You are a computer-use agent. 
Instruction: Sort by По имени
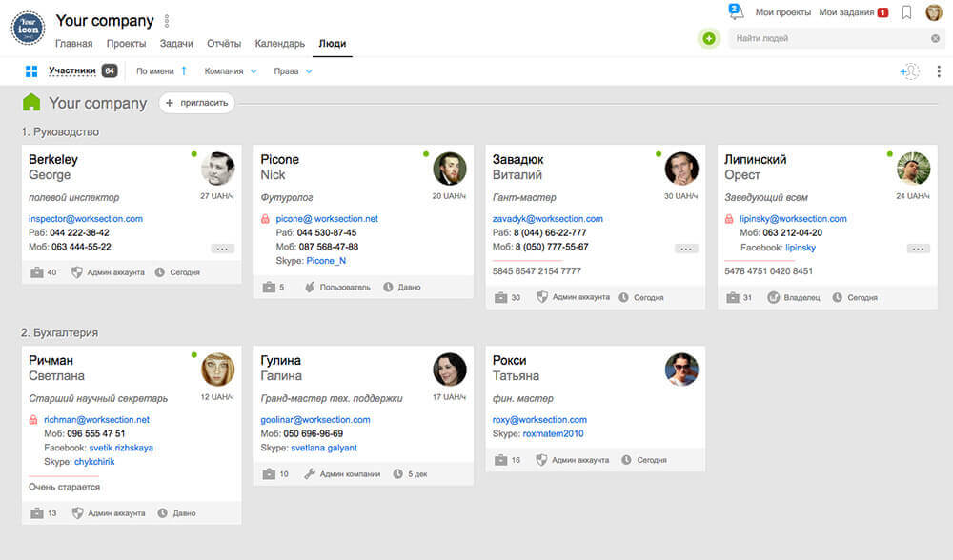click(x=155, y=71)
